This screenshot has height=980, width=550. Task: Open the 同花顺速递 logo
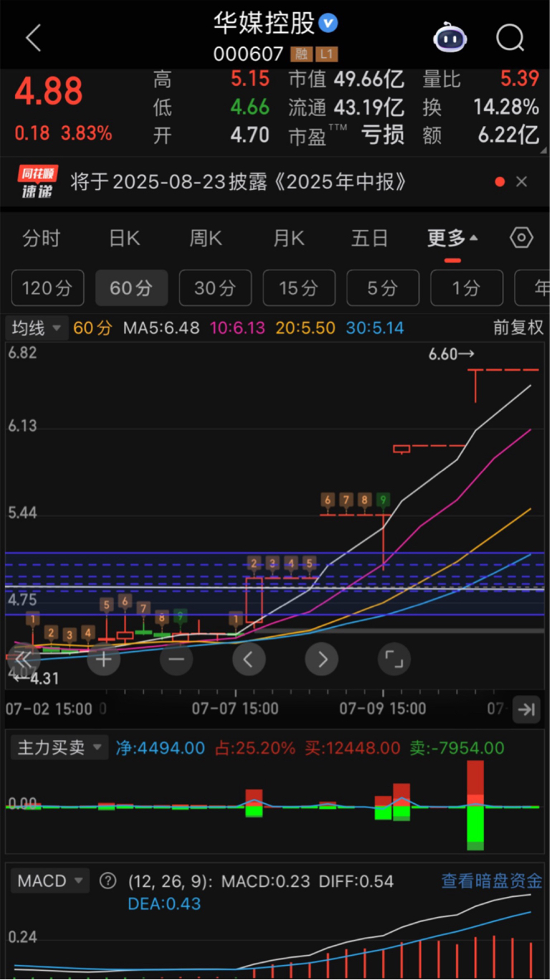click(38, 182)
